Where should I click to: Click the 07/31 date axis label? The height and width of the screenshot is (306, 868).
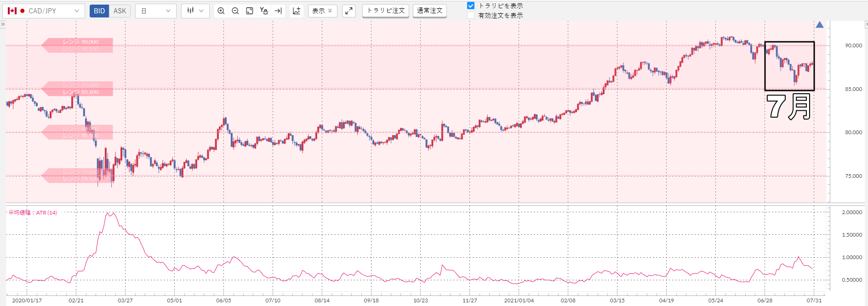click(x=814, y=300)
